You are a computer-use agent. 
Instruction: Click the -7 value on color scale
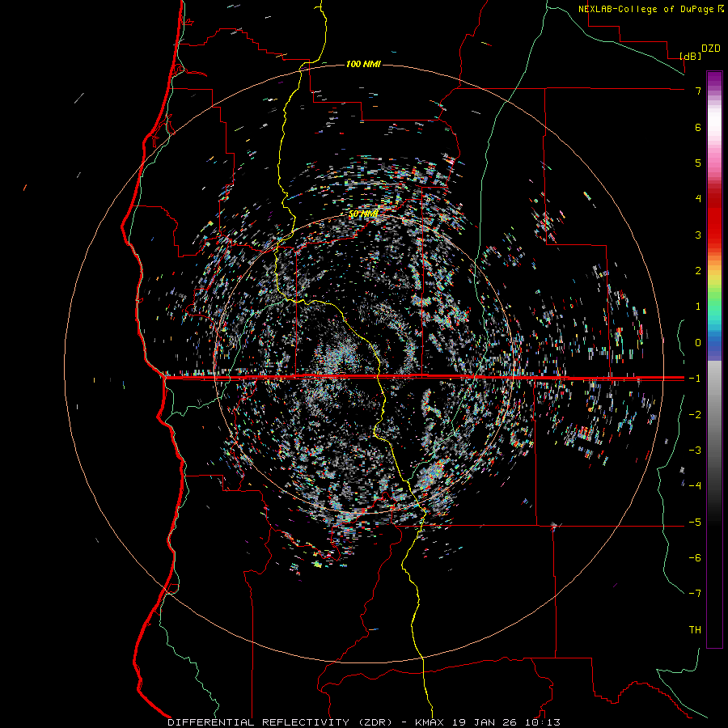(695, 594)
